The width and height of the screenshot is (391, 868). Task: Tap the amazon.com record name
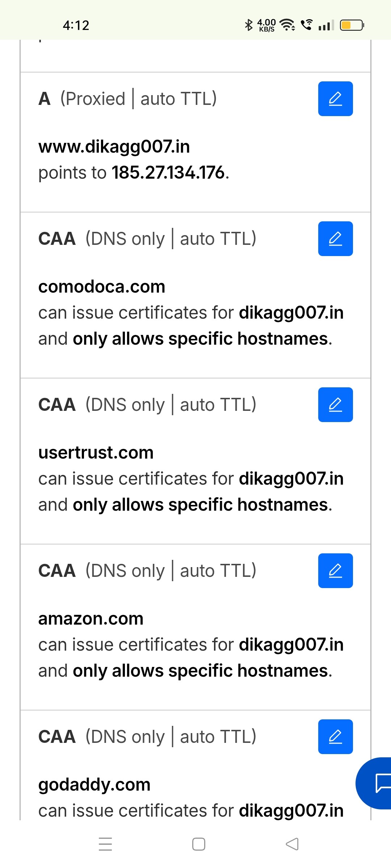click(x=91, y=619)
